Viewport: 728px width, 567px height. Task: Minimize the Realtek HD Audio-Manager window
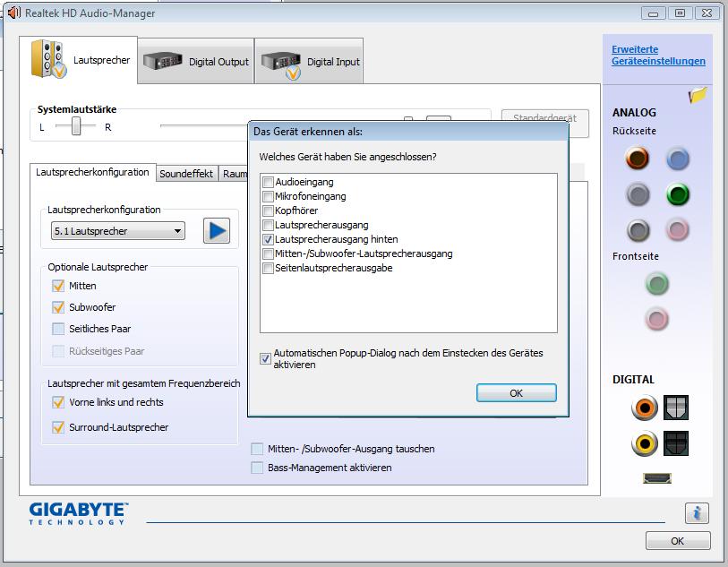click(654, 13)
